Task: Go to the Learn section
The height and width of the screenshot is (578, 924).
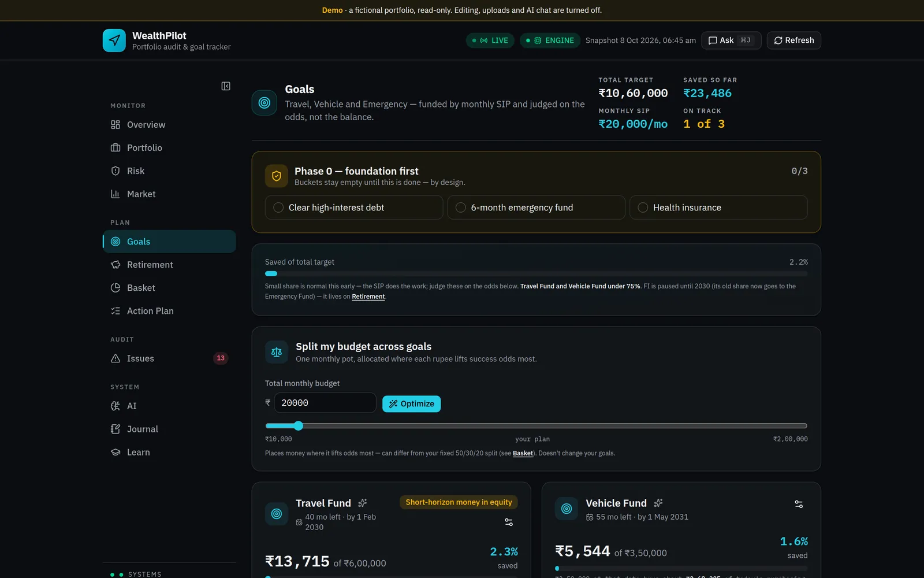Action: tap(169, 452)
